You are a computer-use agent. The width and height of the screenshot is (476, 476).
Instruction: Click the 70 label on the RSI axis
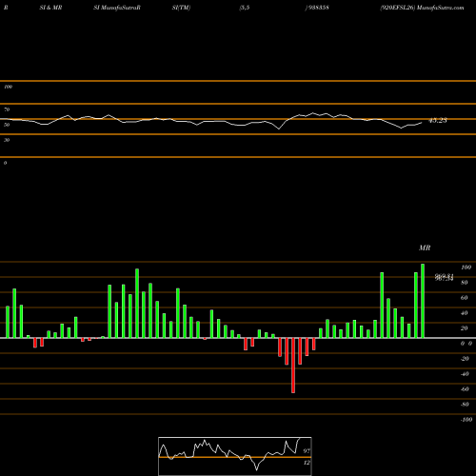[x=7, y=109]
